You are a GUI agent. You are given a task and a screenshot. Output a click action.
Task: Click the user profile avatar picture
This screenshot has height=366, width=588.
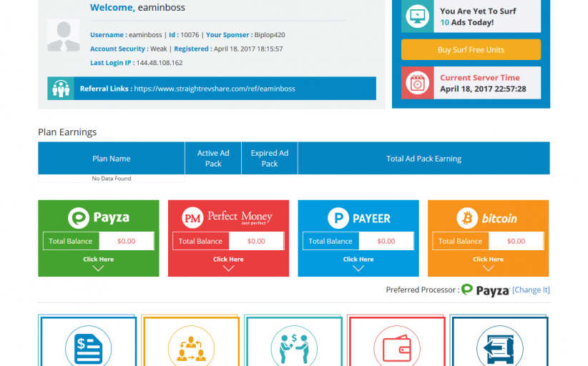pyautogui.click(x=63, y=36)
